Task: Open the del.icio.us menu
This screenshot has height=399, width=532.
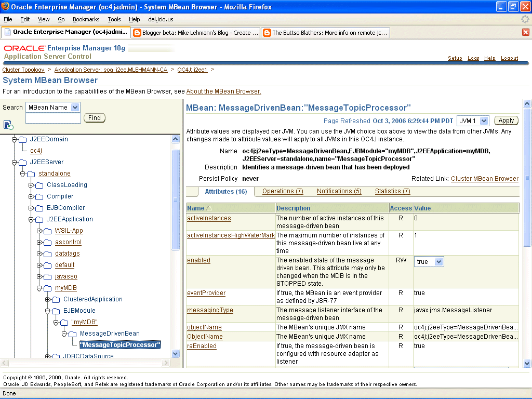Action: tap(161, 19)
